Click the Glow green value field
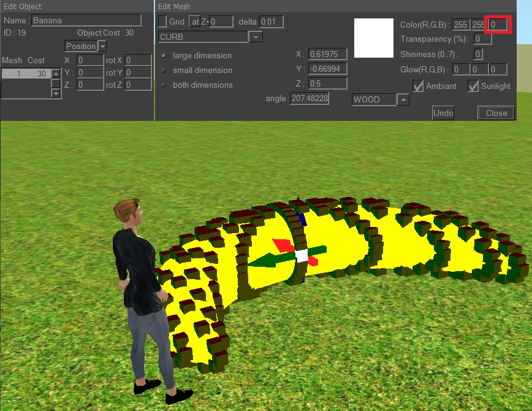 click(x=479, y=70)
